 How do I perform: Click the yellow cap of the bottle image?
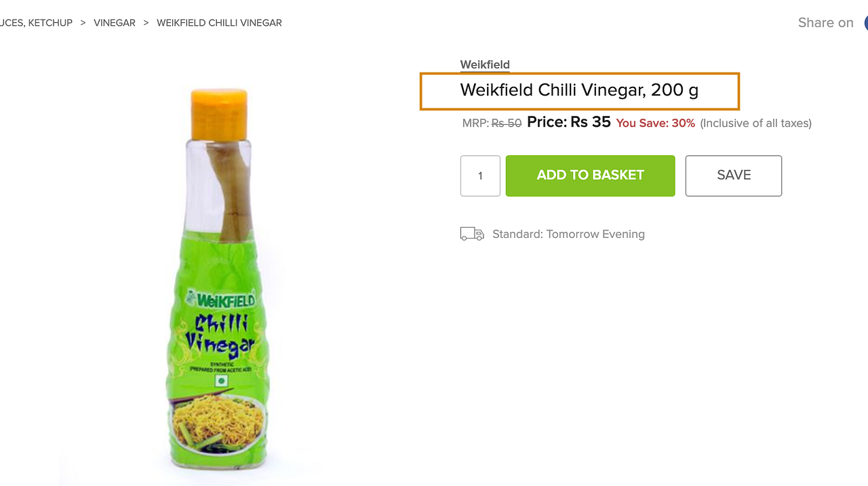[218, 113]
